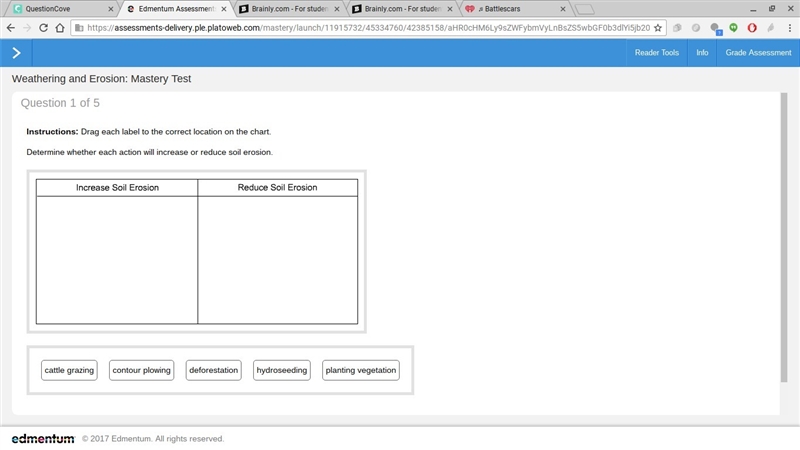
Task: Open a new browser tab
Action: coord(585,9)
